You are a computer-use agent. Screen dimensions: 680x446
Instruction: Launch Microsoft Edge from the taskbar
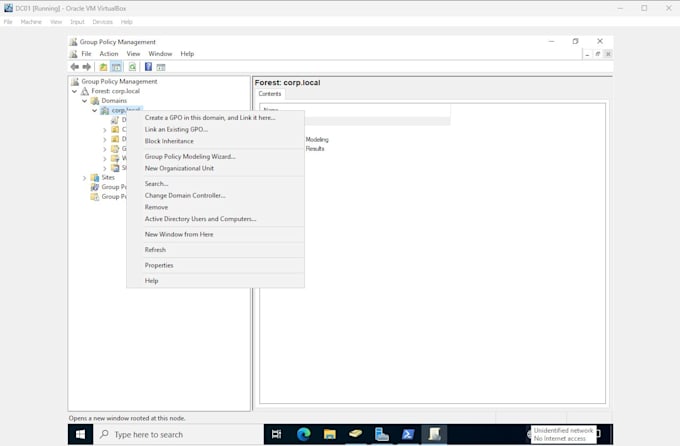tap(304, 434)
